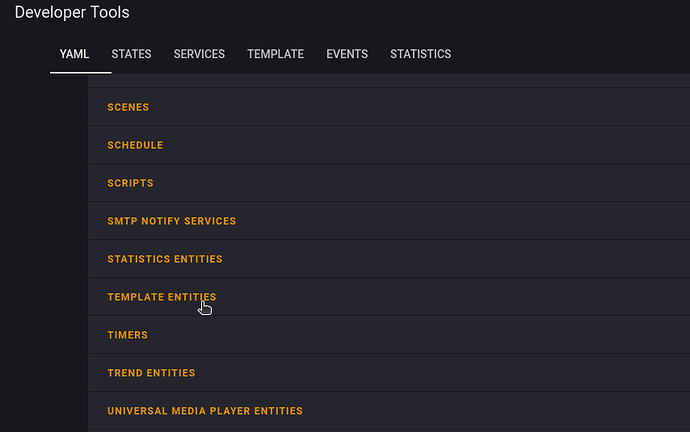Switch to the TEMPLATE tab
This screenshot has height=432, width=690.
[x=275, y=54]
